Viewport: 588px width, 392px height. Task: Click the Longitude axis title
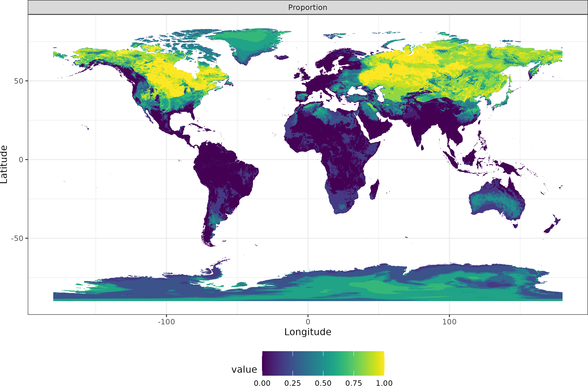pos(308,332)
